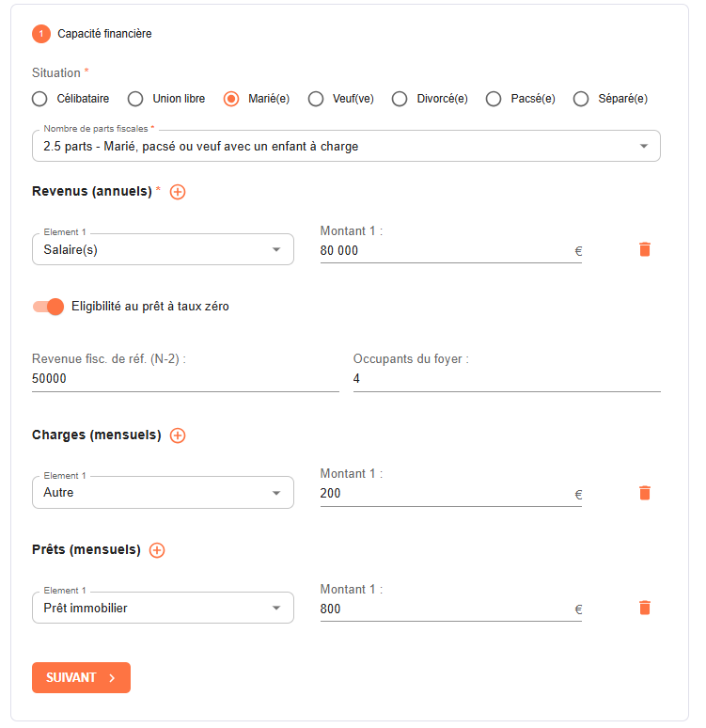The width and height of the screenshot is (706, 728).
Task: Remove the Prêt immobilier loan row
Action: pyautogui.click(x=644, y=608)
